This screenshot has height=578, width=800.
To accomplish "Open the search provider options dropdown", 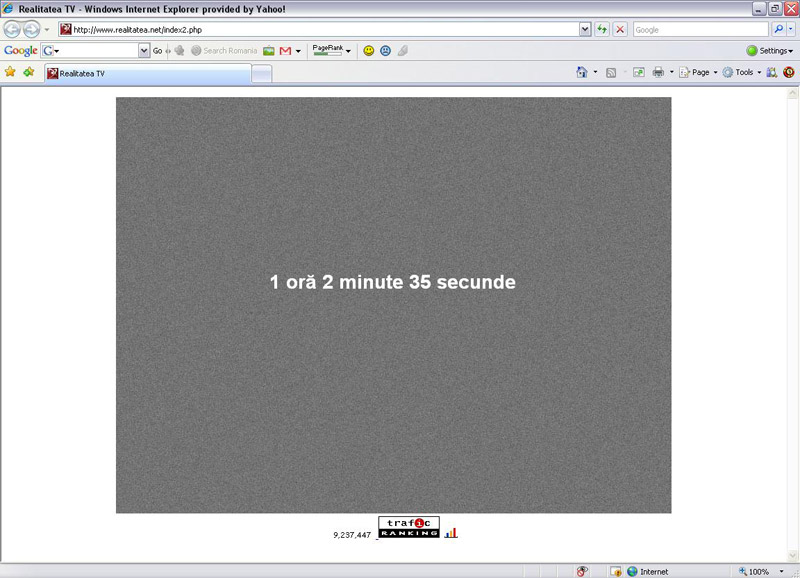I will (791, 30).
